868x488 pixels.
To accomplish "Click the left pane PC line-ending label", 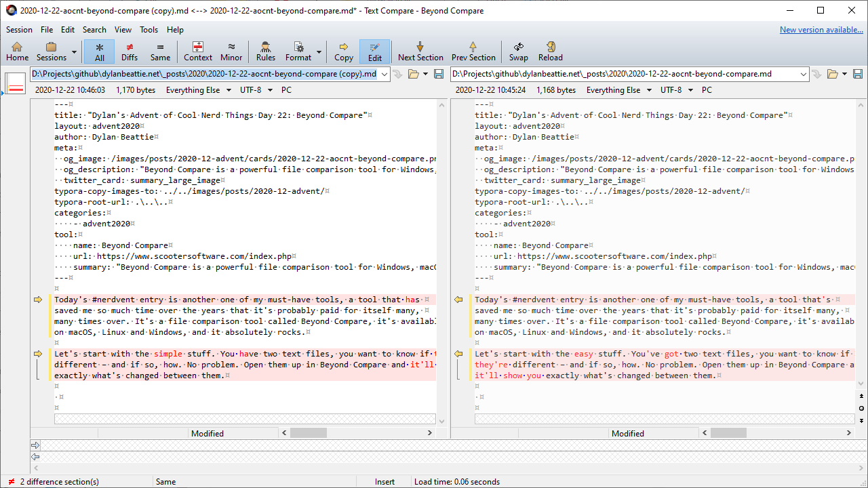I will (287, 90).
